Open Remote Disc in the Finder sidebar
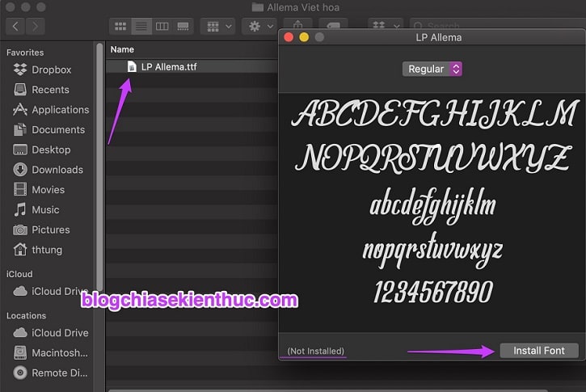Image resolution: width=586 pixels, height=392 pixels. coord(50,373)
